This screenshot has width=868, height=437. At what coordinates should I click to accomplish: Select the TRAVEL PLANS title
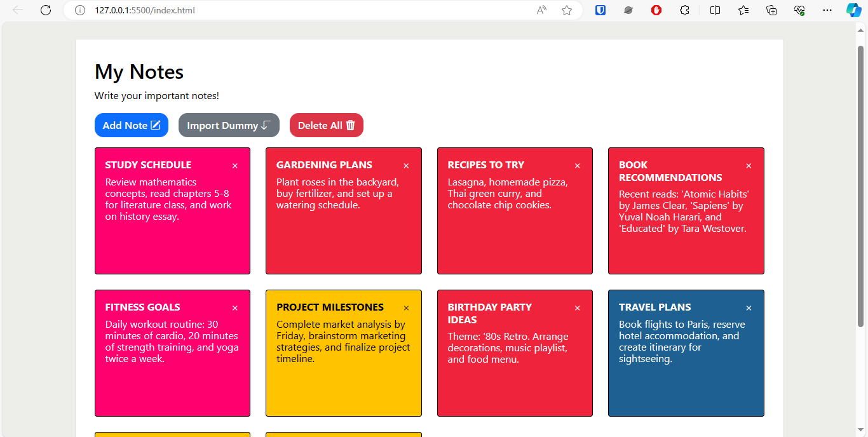pyautogui.click(x=655, y=307)
